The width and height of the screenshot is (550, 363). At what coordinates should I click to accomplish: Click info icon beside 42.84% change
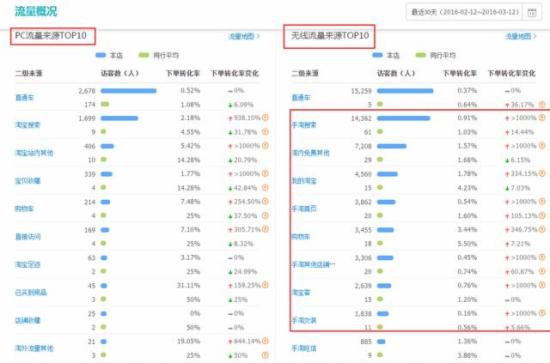coord(265,188)
